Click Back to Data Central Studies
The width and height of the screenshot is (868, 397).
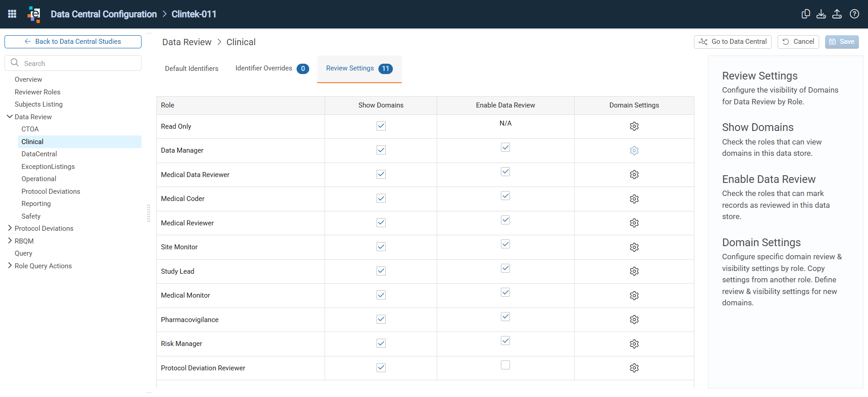(x=73, y=42)
